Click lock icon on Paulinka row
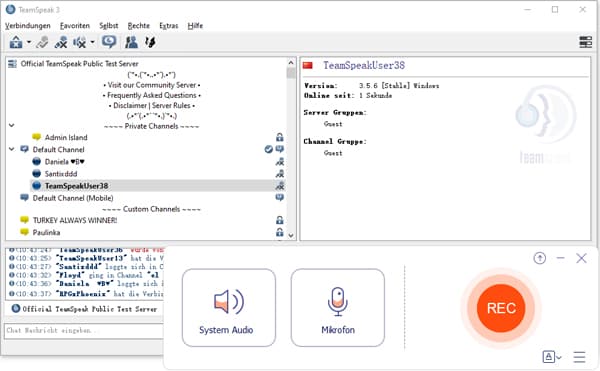The height and width of the screenshot is (371, 600). tap(280, 232)
